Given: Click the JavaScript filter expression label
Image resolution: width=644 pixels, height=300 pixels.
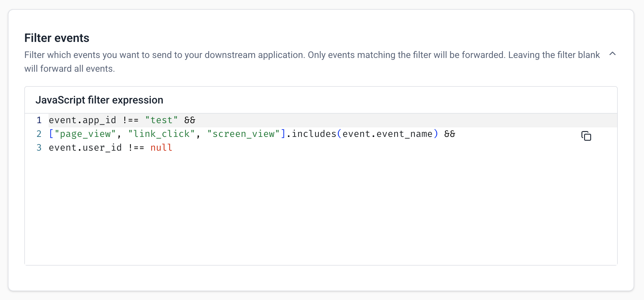Looking at the screenshot, I should click(x=100, y=100).
